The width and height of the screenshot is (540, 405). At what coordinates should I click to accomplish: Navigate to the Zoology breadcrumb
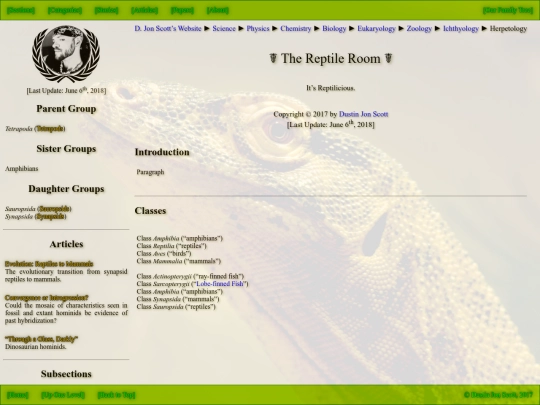click(x=419, y=29)
